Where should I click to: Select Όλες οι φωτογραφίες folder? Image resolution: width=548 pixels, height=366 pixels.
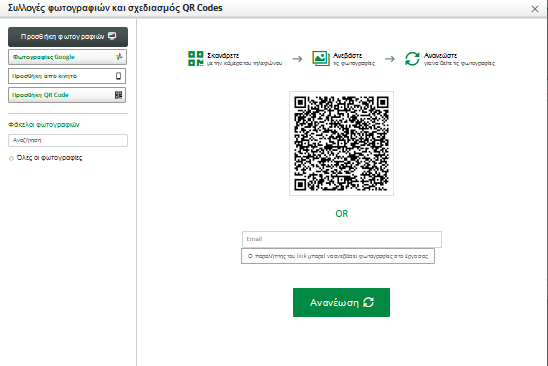pyautogui.click(x=49, y=158)
